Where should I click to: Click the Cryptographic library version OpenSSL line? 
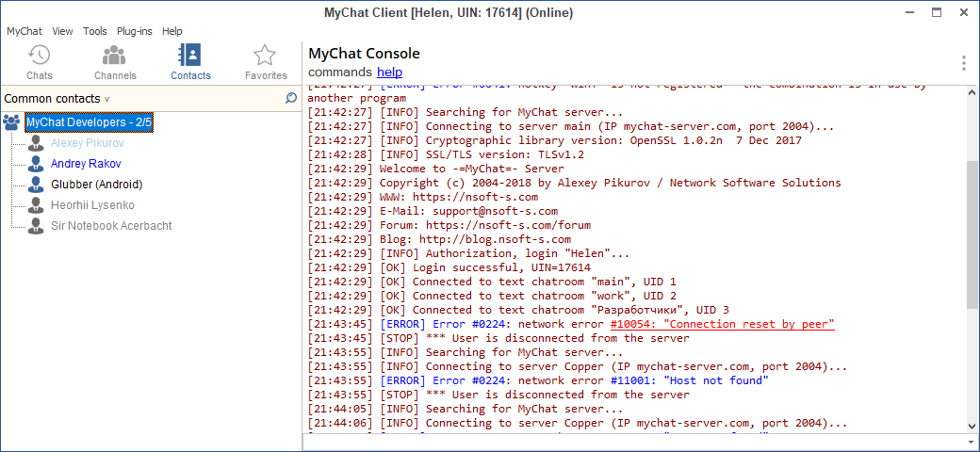point(555,140)
